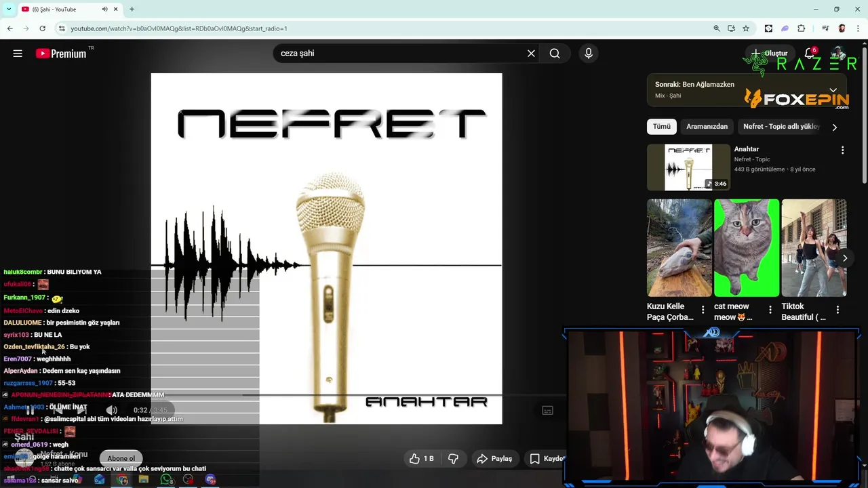Open YouTube account avatar menu

pos(839,54)
